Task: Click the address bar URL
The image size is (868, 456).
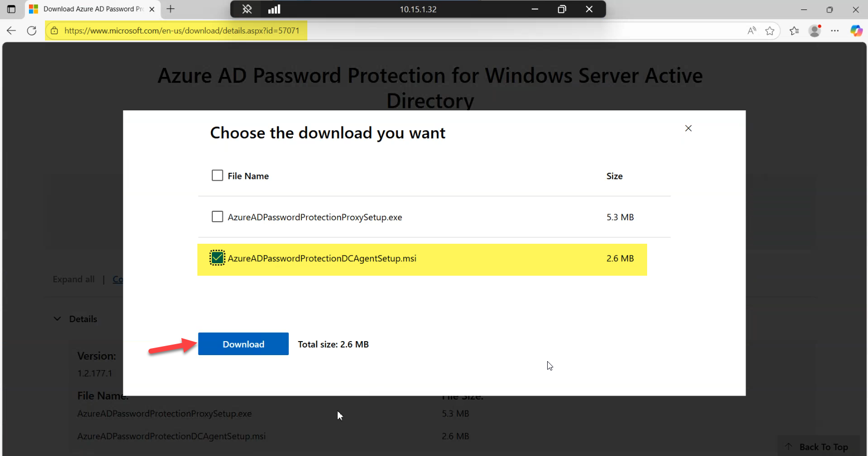Action: tap(182, 31)
